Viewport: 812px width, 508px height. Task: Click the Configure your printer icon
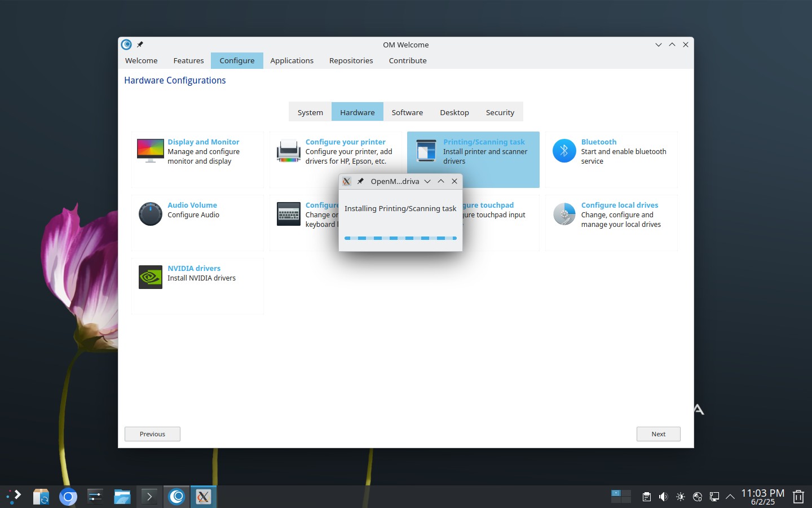288,151
